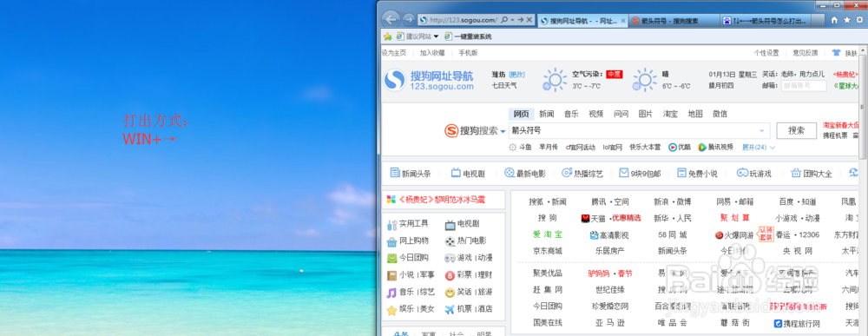Image resolution: width=868 pixels, height=336 pixels.
Task: Open the 京东商城 site link
Action: [548, 251]
